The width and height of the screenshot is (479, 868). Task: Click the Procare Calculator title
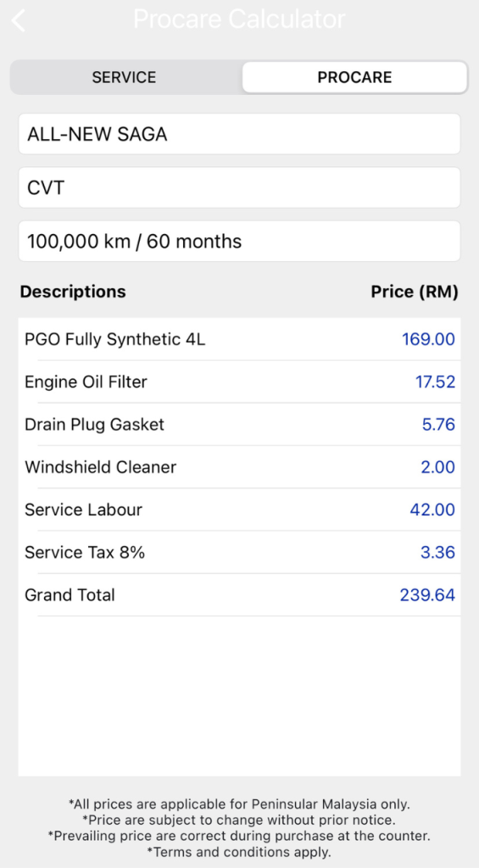[239, 19]
